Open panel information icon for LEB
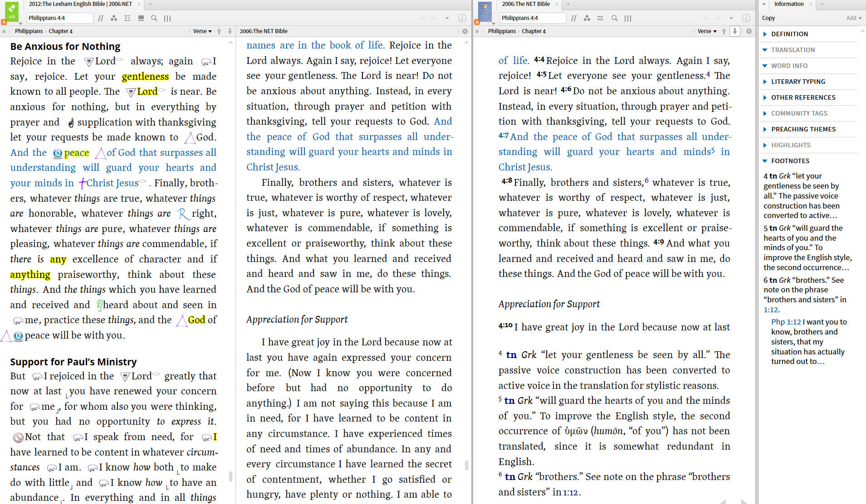The image size is (866, 504). [462, 18]
